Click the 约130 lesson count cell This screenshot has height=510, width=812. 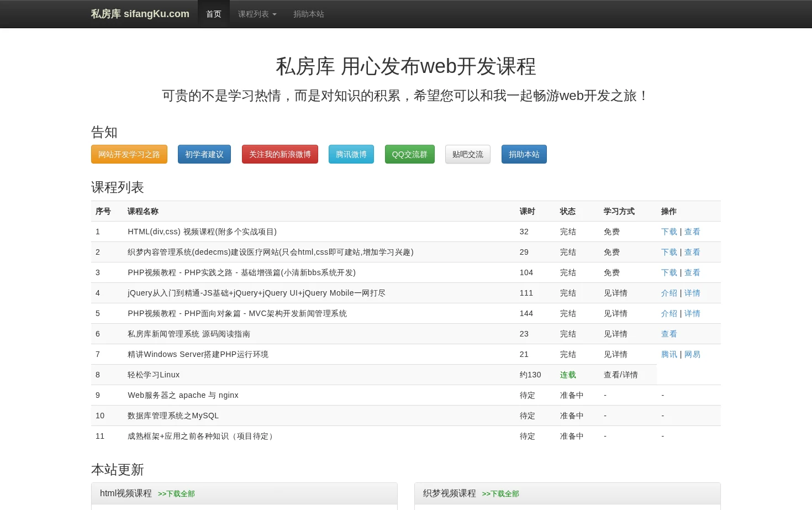530,375
